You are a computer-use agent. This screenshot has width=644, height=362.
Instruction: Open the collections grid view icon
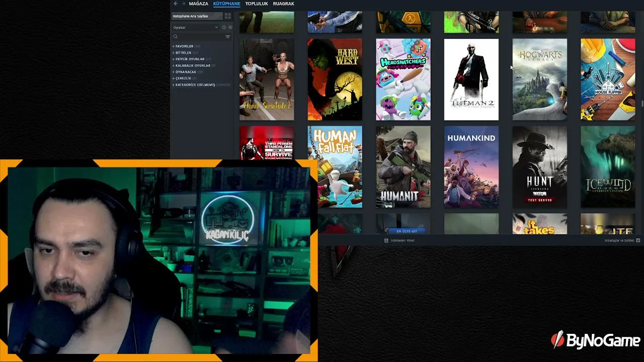pyautogui.click(x=228, y=16)
